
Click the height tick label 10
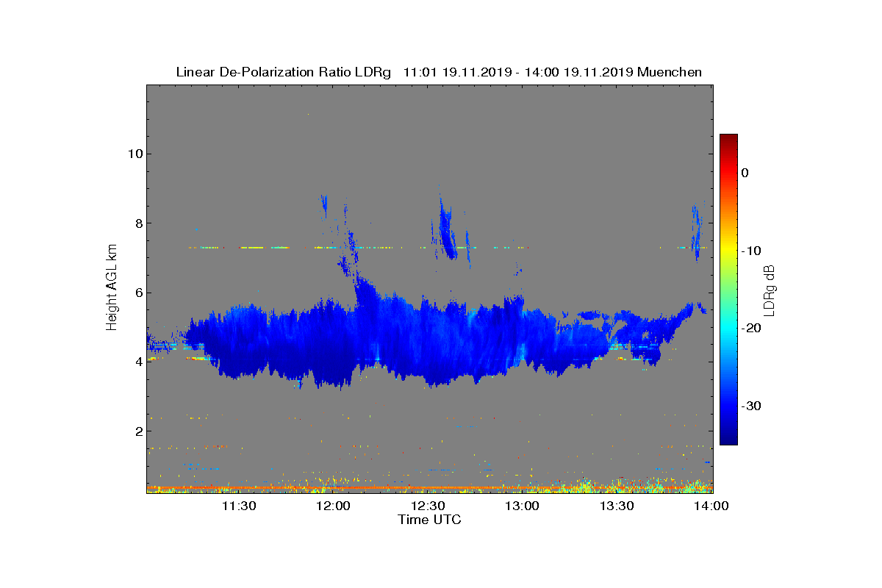(x=134, y=154)
